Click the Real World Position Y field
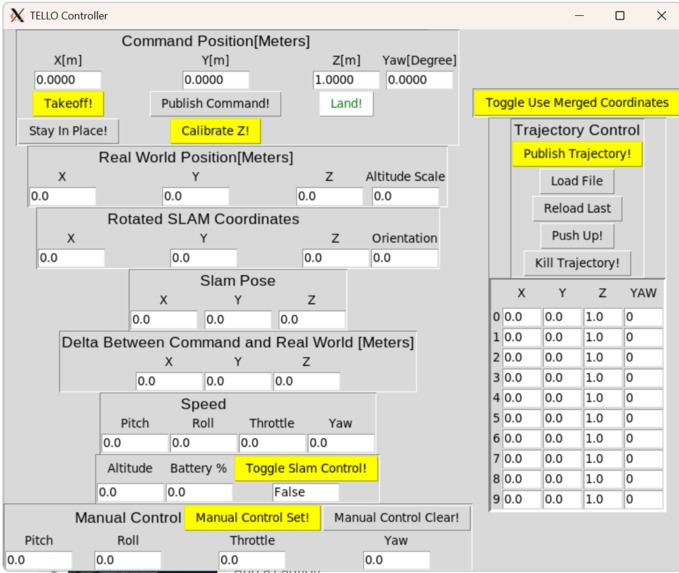This screenshot has height=573, width=679. (x=195, y=196)
